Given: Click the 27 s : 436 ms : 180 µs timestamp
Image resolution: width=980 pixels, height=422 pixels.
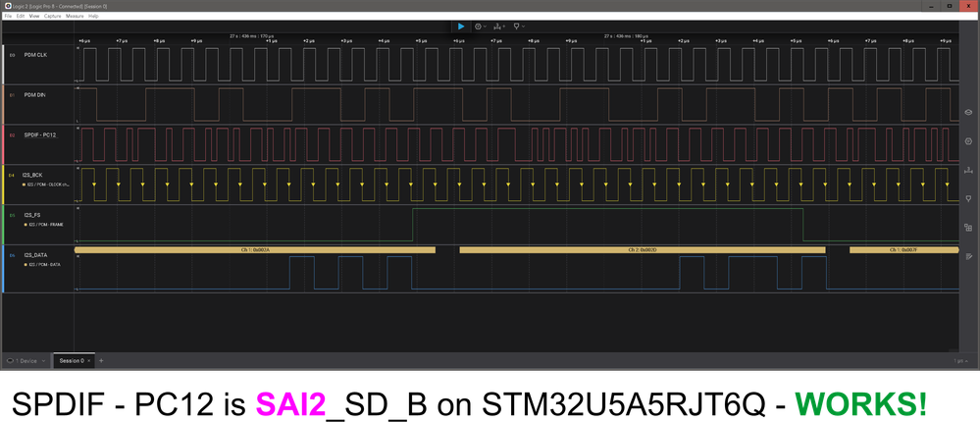Looking at the screenshot, I should click(x=626, y=36).
